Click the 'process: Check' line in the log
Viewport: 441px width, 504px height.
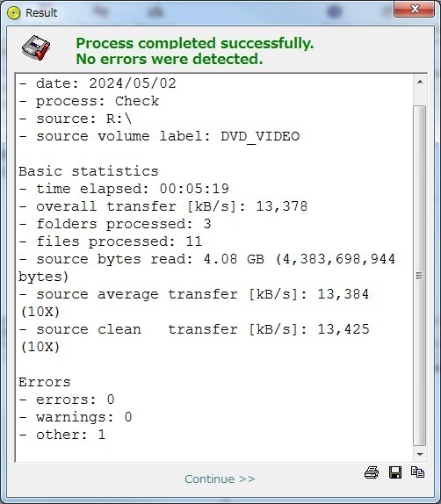pyautogui.click(x=89, y=101)
